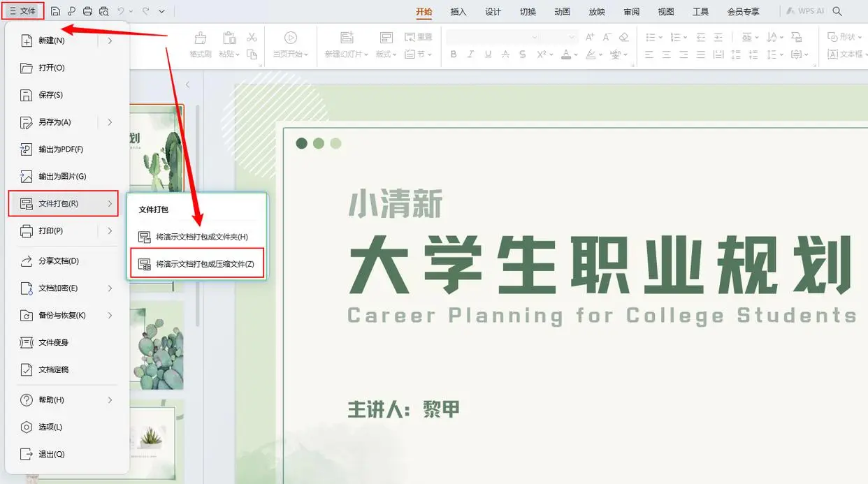Switch to the 插入 ribbon tab

458,12
